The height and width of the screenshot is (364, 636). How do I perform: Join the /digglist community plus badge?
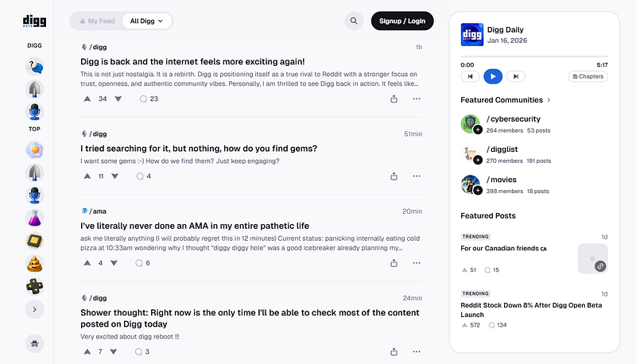tap(478, 160)
